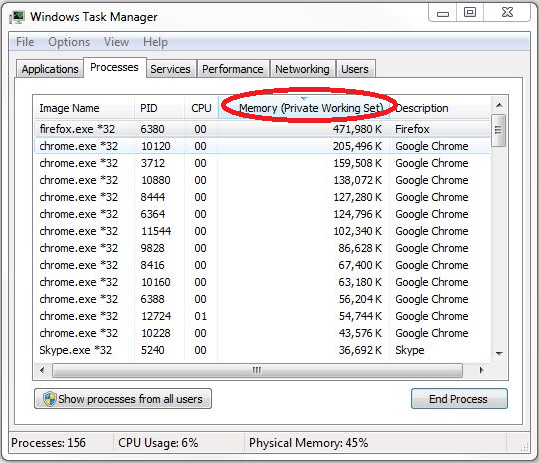Image resolution: width=539 pixels, height=463 pixels.
Task: Click the vertical scrollbar thumb
Action: click(x=499, y=131)
